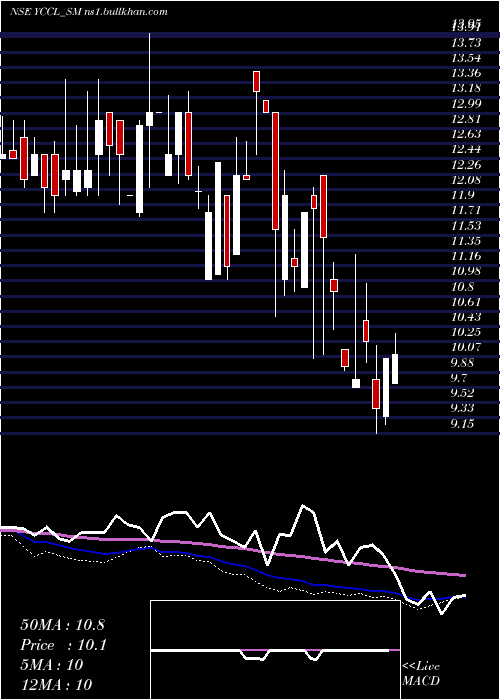Click the 9.15 price axis label
Screen dimensions: 500x700
coord(464,423)
